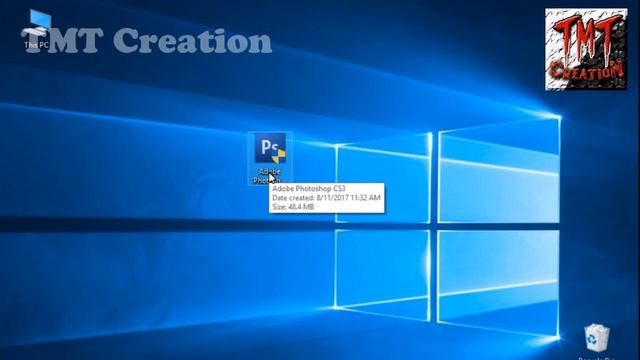Click the Adobe Photoshop shortcut label text
The height and width of the screenshot is (360, 640).
pyautogui.click(x=268, y=176)
